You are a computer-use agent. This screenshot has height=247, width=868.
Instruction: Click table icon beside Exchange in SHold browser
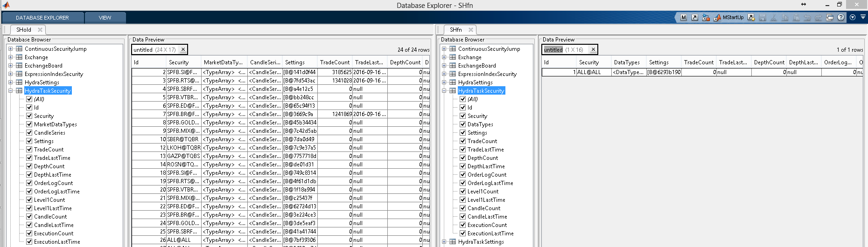point(19,57)
